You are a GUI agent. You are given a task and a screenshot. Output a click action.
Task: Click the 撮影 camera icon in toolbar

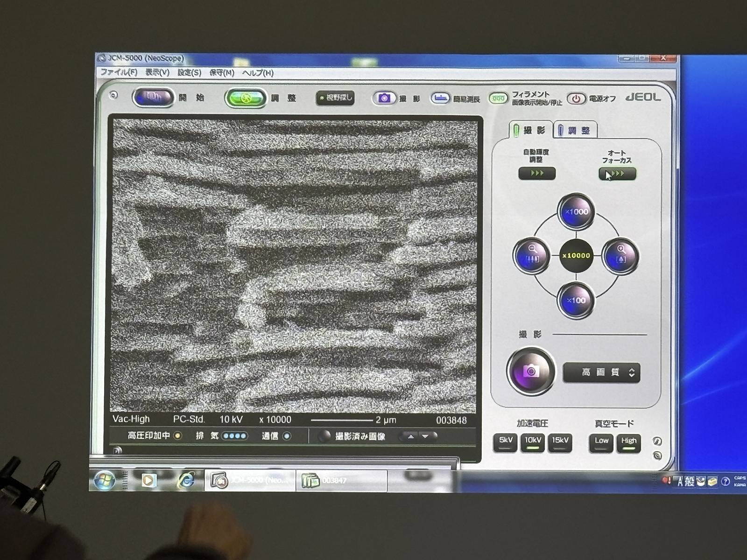coord(384,98)
